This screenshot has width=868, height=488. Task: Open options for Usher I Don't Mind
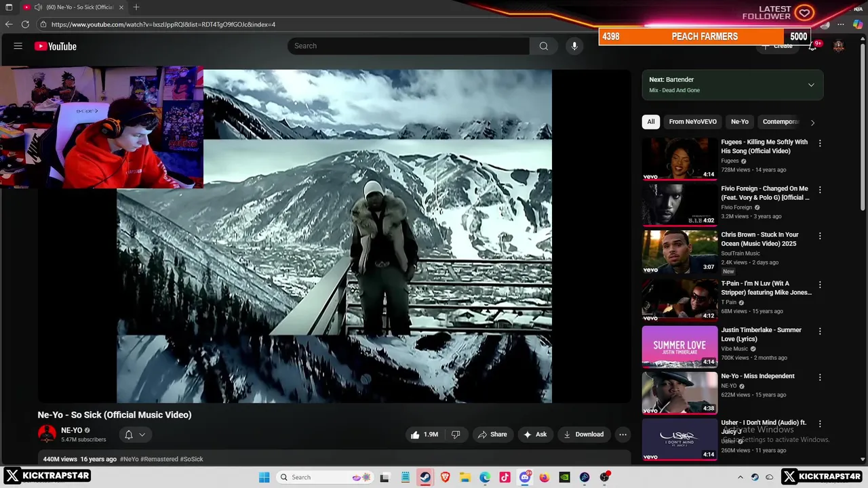[820, 424]
